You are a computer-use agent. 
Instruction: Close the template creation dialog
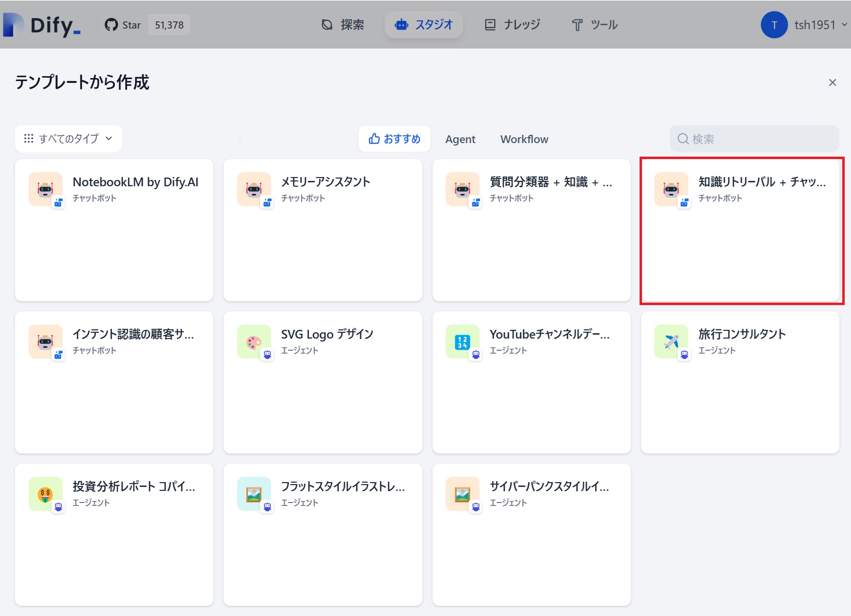tap(832, 82)
